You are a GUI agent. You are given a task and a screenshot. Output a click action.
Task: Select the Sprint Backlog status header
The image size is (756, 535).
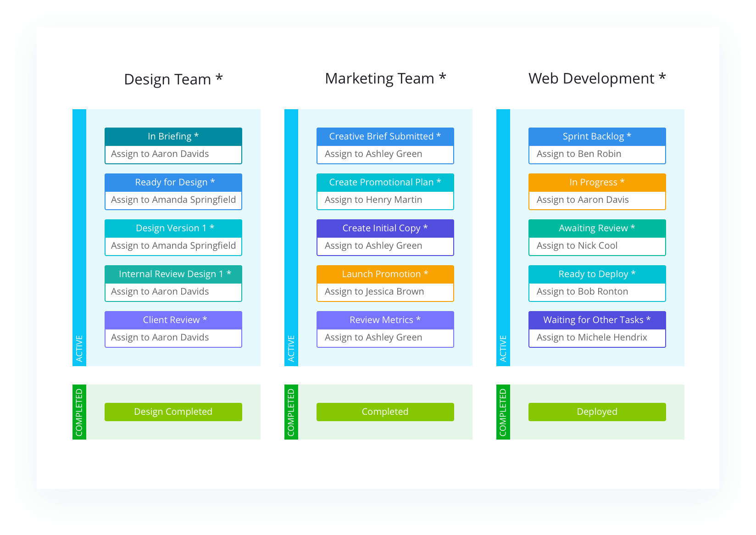[597, 136]
